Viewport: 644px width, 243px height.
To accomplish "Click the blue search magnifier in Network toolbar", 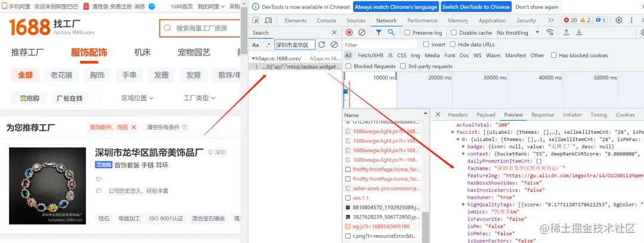I will [391, 32].
